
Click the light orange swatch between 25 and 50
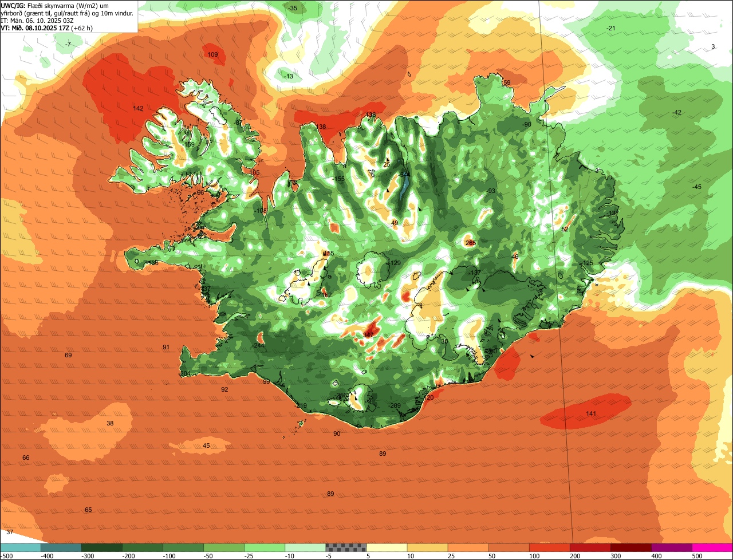[468, 547]
